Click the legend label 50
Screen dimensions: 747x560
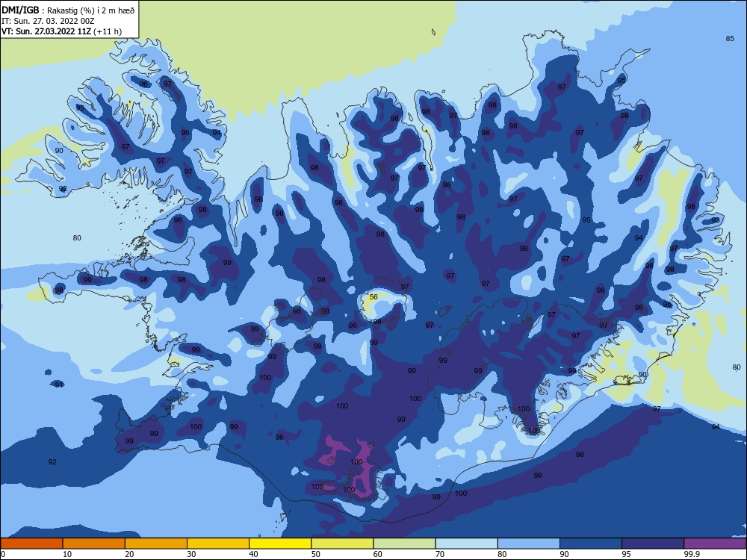[315, 554]
